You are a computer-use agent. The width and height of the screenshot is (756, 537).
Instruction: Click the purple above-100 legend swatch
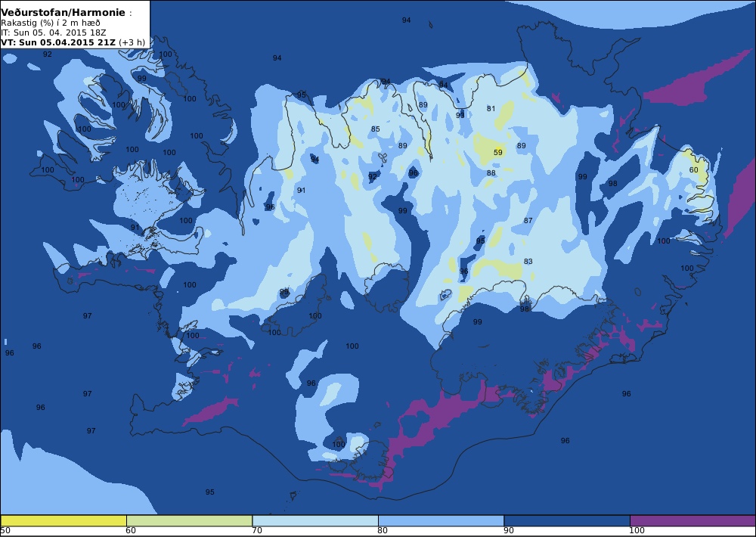tap(692, 520)
